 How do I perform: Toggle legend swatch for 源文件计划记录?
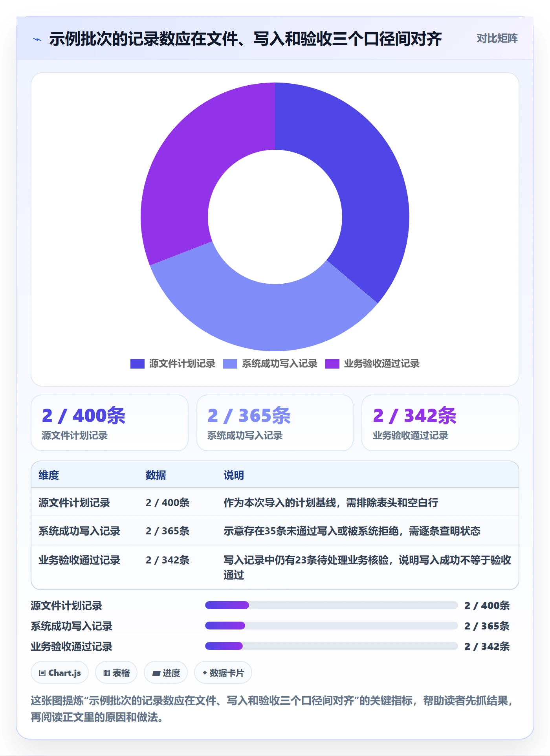pos(137,364)
